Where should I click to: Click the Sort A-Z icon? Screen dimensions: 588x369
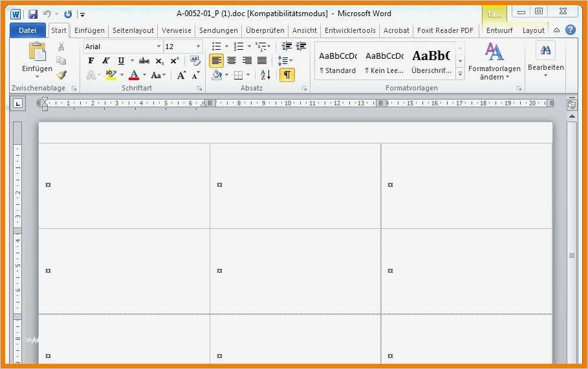point(265,75)
